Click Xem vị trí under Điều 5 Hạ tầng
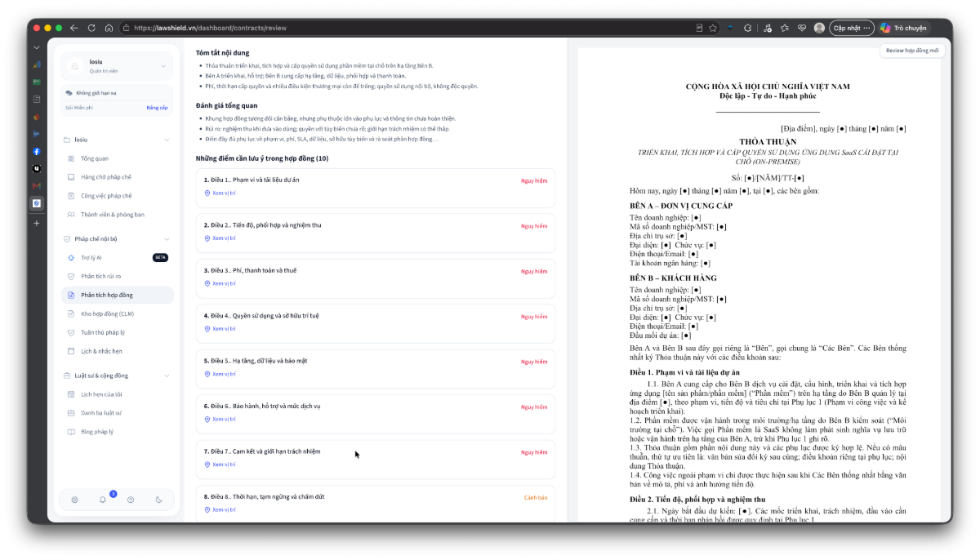The image size is (980, 560). pyautogui.click(x=220, y=374)
